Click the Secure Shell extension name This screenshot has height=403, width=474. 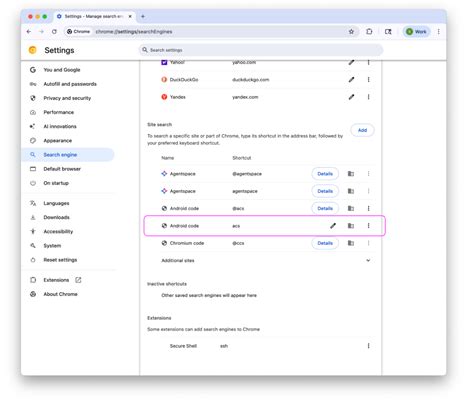[183, 346]
